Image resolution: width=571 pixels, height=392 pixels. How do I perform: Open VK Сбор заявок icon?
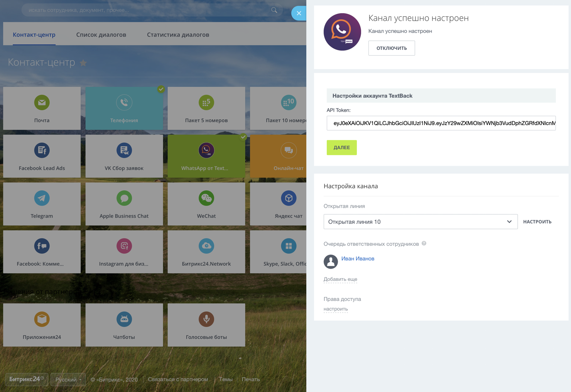click(124, 150)
